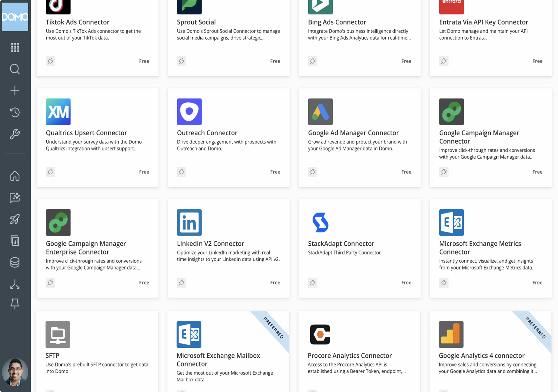
Task: Open Google Analytics 4 connector title
Action: (x=482, y=356)
